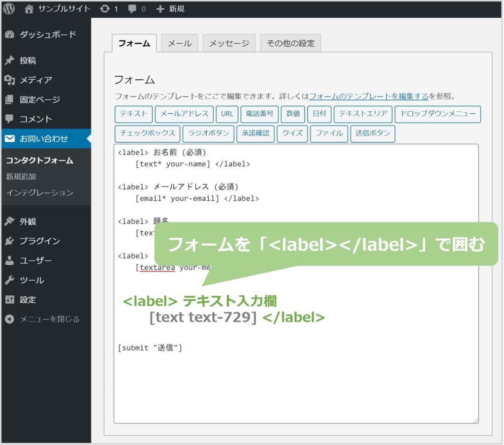Click [email* your-email] line in editor
The height and width of the screenshot is (445, 504).
pyautogui.click(x=197, y=198)
